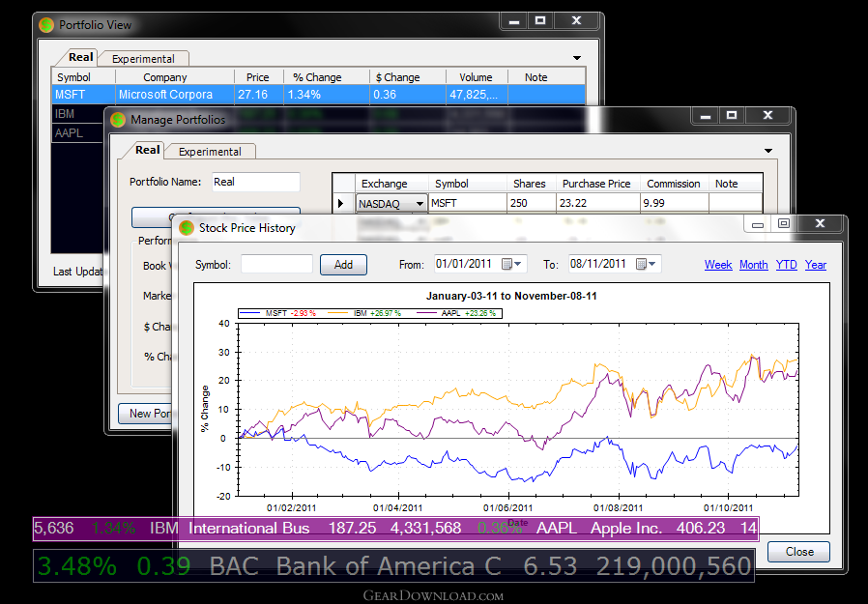The width and height of the screenshot is (868, 604).
Task: Click the BAC Bank of America ticker bar
Action: [x=393, y=565]
